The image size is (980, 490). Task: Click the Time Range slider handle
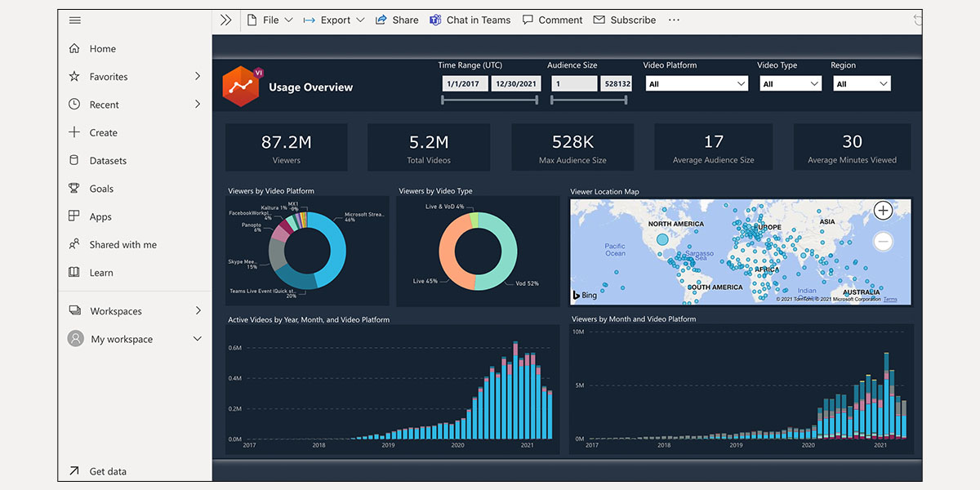tap(443, 100)
